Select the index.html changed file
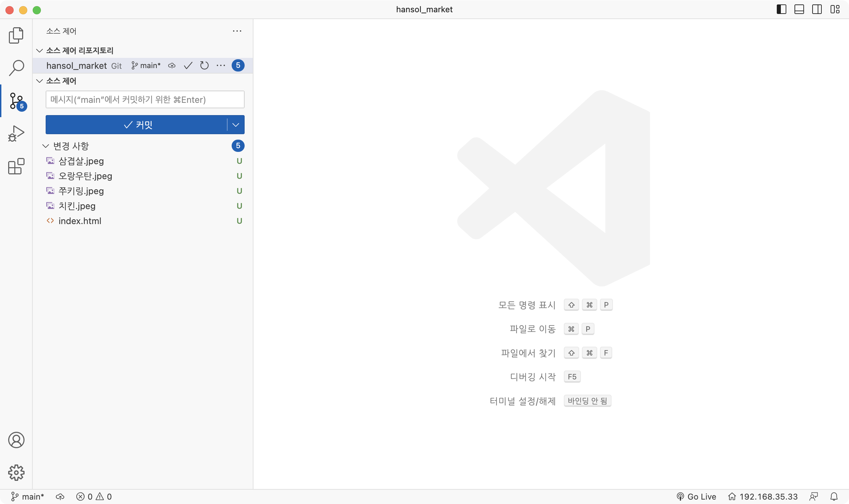This screenshot has height=504, width=849. 143,221
